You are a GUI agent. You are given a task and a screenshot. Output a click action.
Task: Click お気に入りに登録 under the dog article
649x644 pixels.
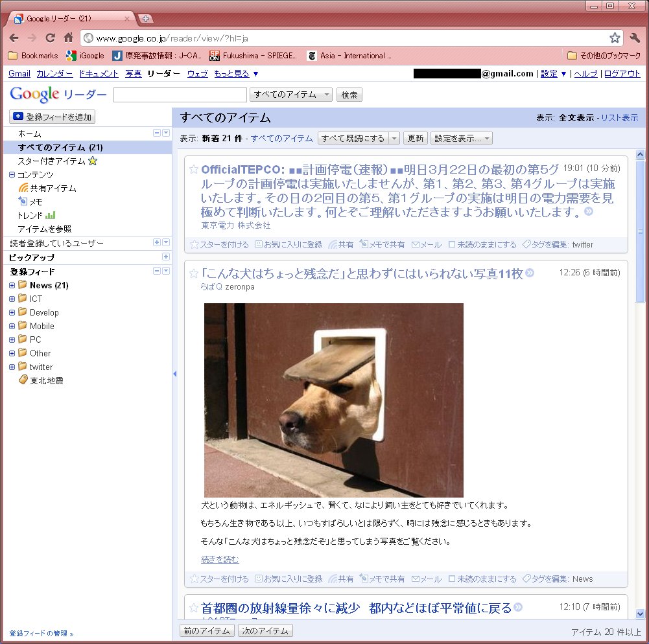click(289, 579)
